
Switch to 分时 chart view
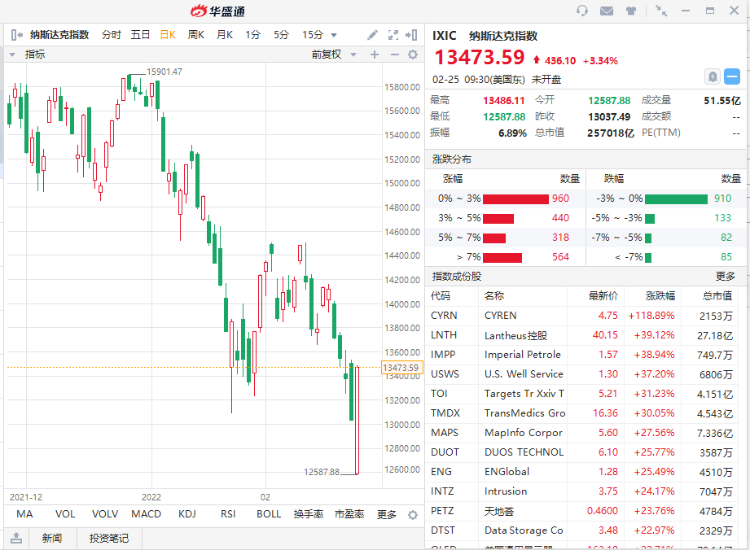(x=111, y=34)
